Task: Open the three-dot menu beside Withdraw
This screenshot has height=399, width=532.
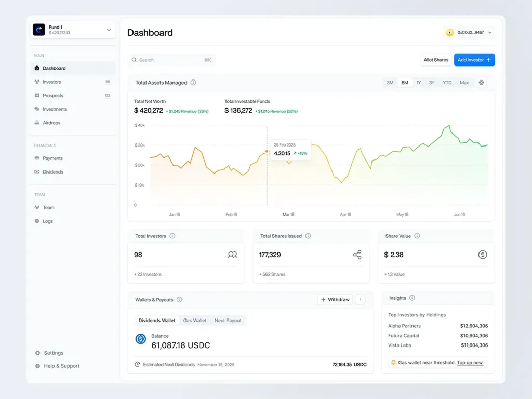Action: coord(361,300)
